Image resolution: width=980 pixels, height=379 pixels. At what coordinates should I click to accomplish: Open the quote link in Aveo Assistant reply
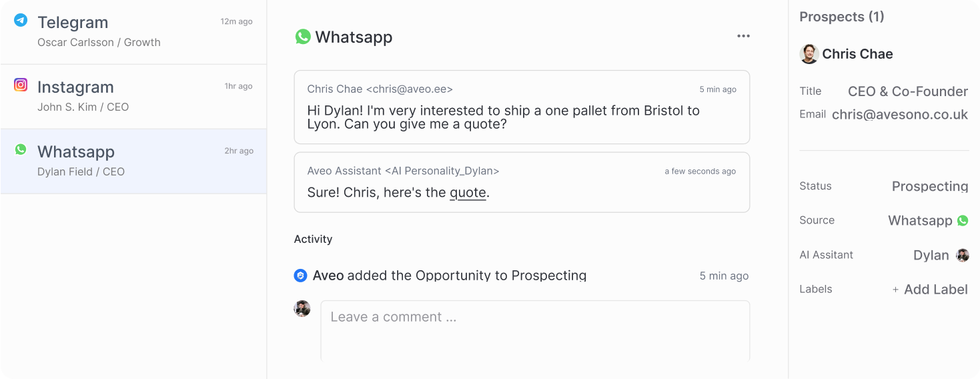click(468, 193)
